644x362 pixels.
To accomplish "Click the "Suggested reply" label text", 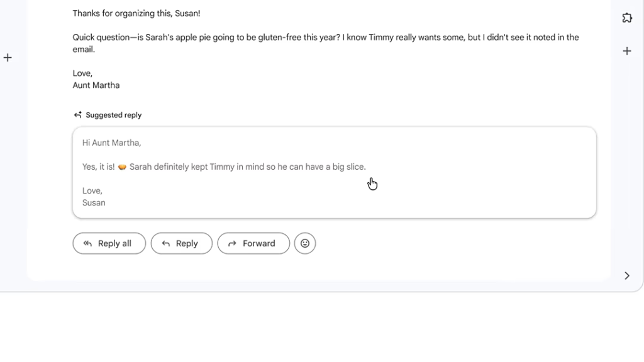I will click(x=114, y=115).
